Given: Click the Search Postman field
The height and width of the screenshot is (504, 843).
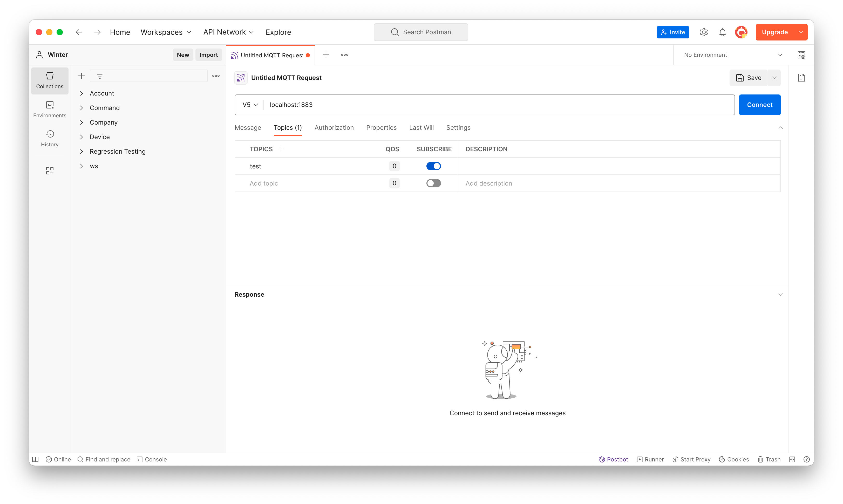Looking at the screenshot, I should [421, 32].
